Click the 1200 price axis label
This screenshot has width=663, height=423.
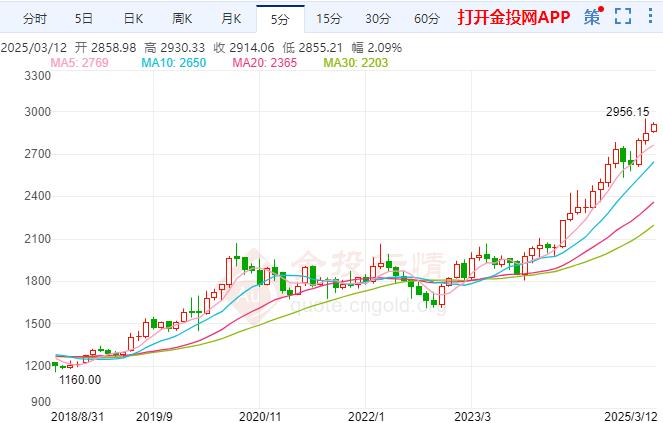coord(38,365)
